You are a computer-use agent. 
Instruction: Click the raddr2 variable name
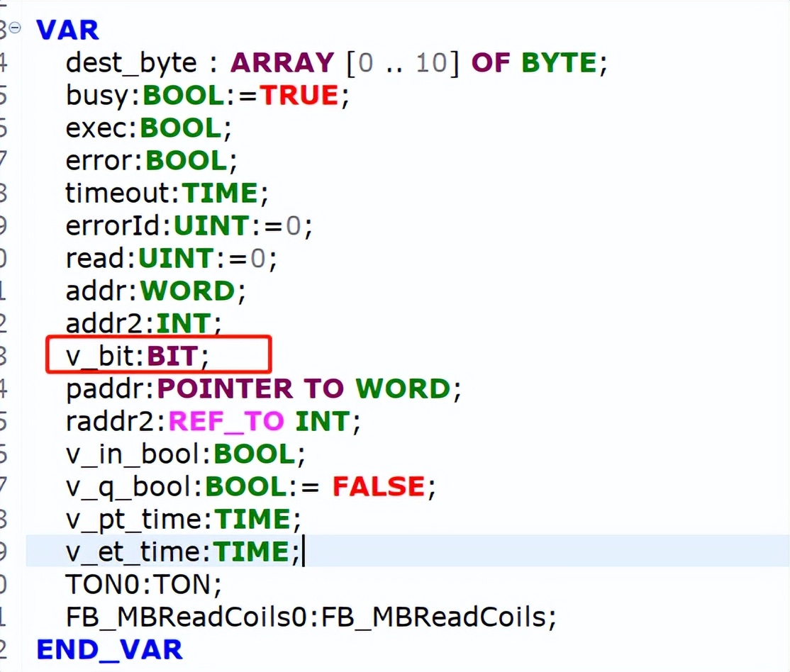coord(109,421)
